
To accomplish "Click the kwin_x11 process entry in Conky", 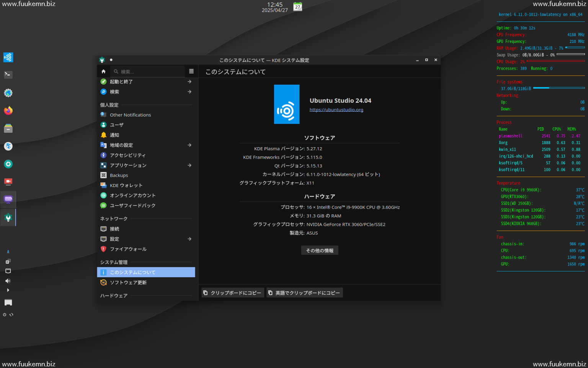I will click(539, 149).
